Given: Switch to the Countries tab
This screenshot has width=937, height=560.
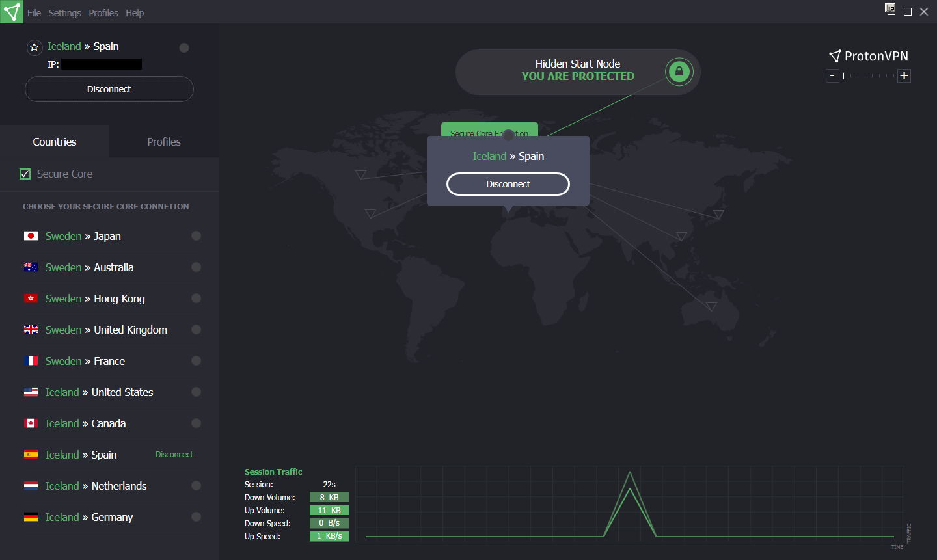Looking at the screenshot, I should coord(55,142).
